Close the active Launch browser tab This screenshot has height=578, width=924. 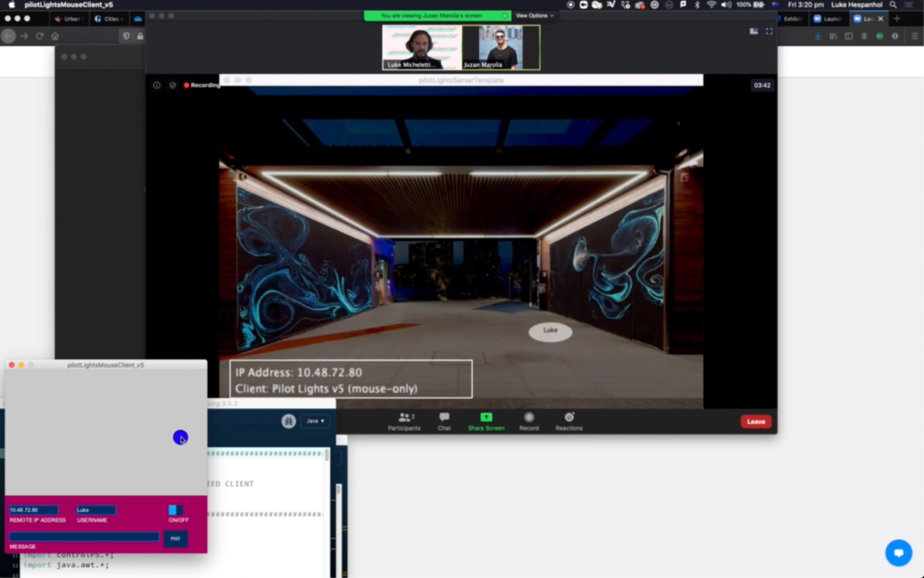click(x=881, y=19)
